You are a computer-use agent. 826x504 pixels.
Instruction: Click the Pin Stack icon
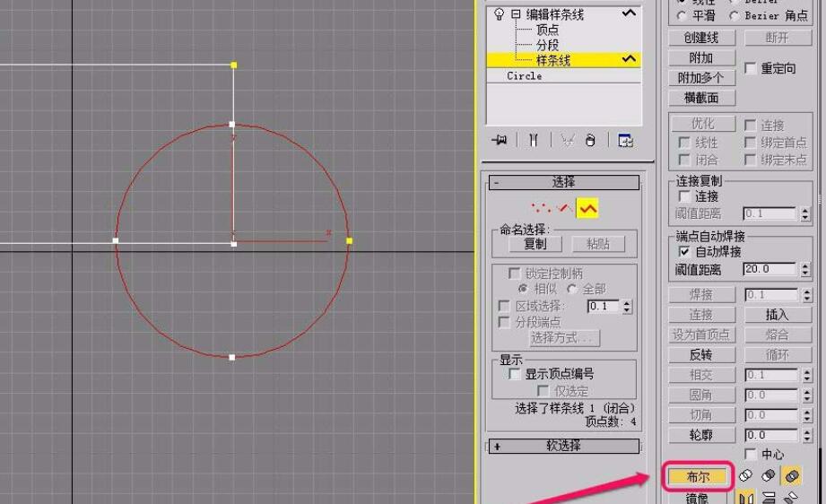pyautogui.click(x=500, y=140)
